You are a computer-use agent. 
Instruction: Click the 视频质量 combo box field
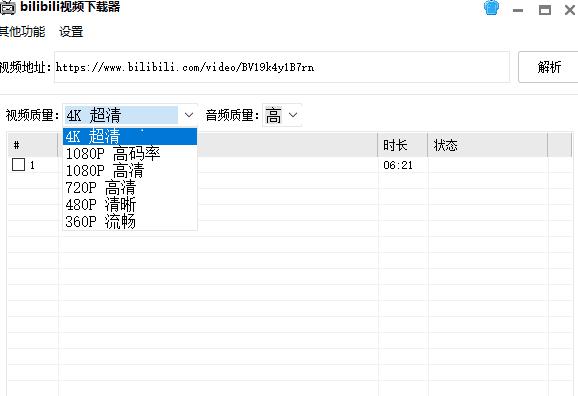tap(130, 115)
